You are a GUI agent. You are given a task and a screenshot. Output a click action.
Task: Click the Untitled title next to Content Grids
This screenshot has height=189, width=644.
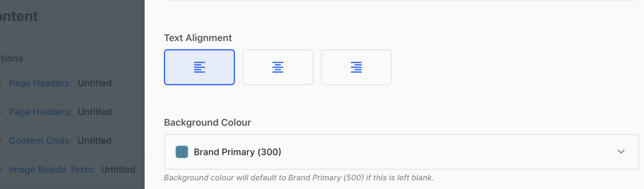click(94, 141)
